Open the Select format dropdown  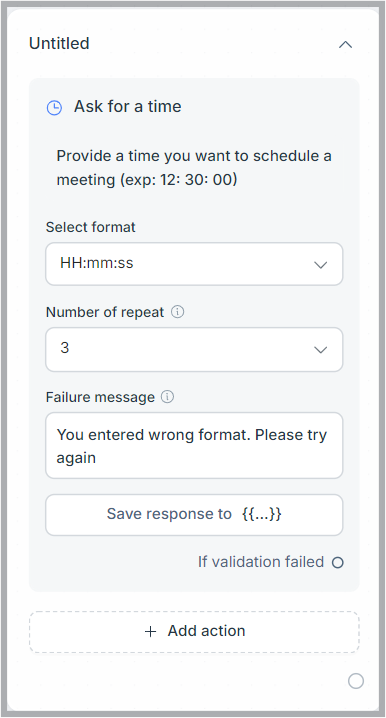click(x=194, y=264)
